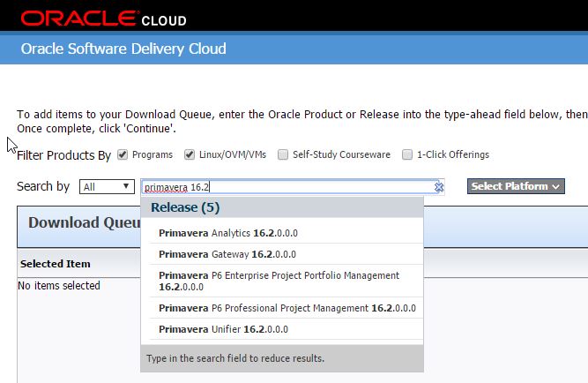Click the Oracle Software Delivery Cloud title
588x383 pixels.
(x=123, y=49)
